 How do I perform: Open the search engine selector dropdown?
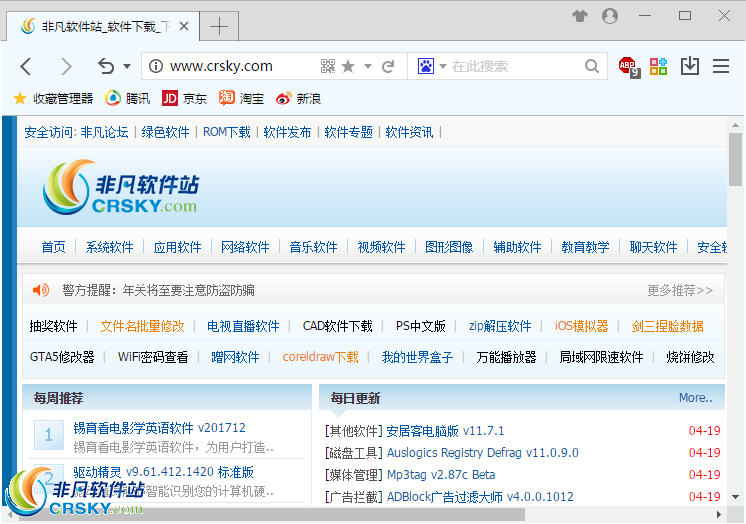tap(442, 66)
